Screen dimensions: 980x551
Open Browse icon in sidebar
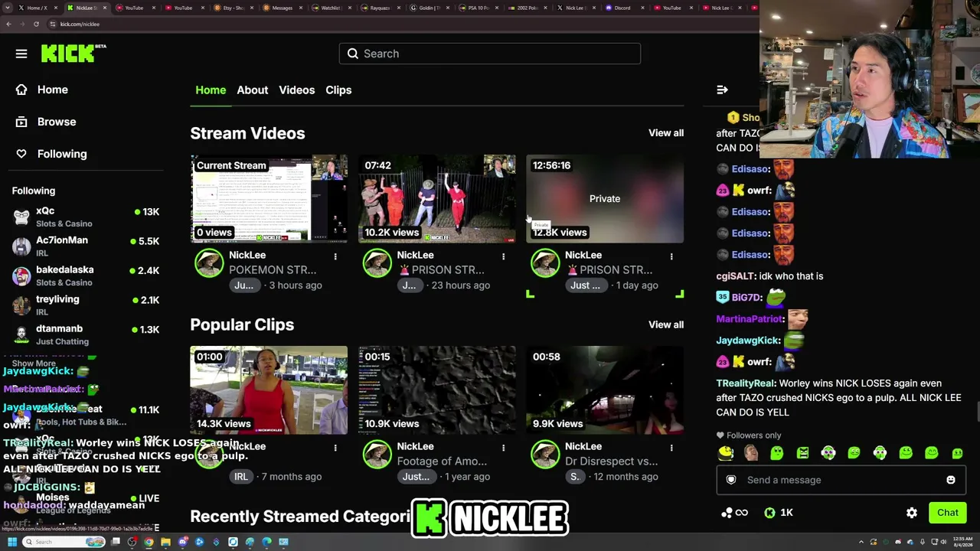pyautogui.click(x=21, y=122)
